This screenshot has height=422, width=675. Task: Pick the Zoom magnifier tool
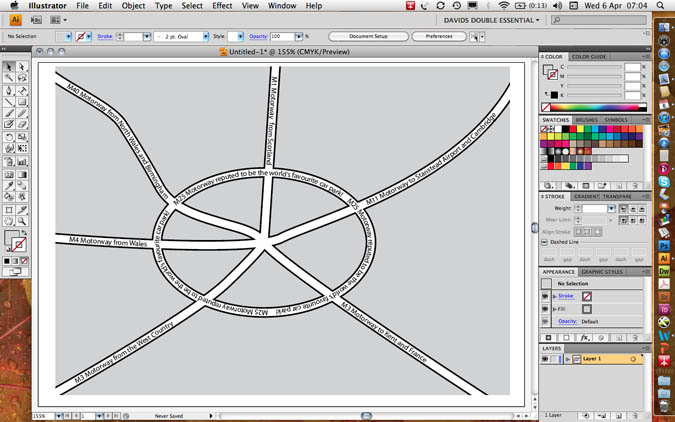tap(22, 222)
